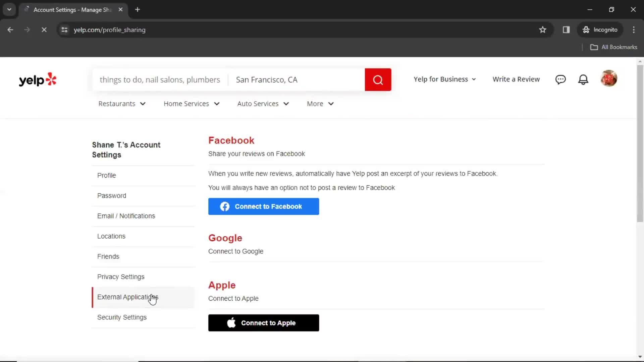
Task: Click the Incognito mode icon
Action: click(585, 29)
